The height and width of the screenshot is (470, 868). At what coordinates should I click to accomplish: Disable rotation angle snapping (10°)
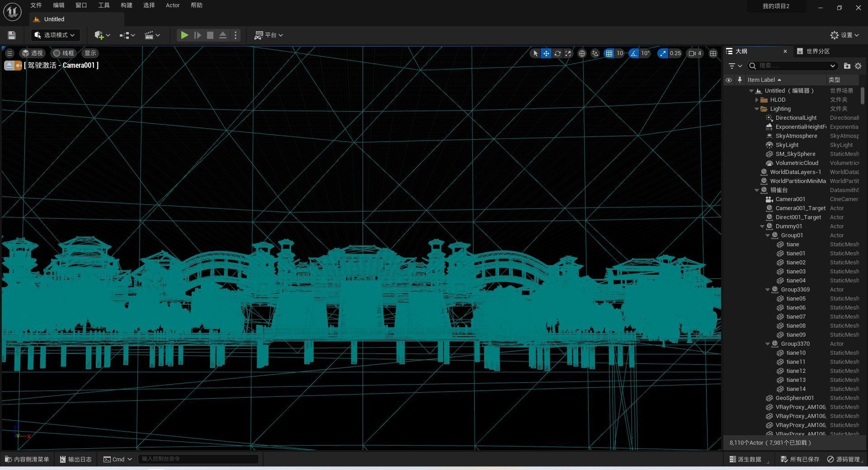click(634, 53)
